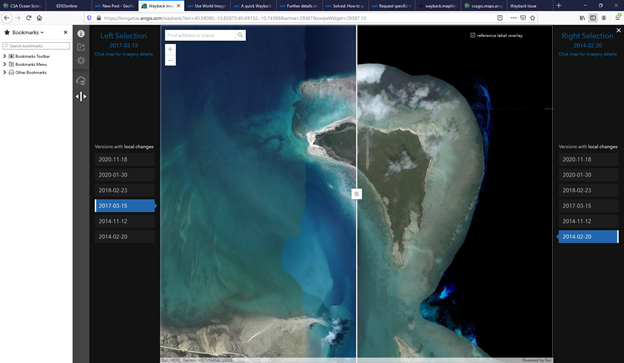The height and width of the screenshot is (363, 624).
Task: Click the Pocket save icon
Action: 523,18
